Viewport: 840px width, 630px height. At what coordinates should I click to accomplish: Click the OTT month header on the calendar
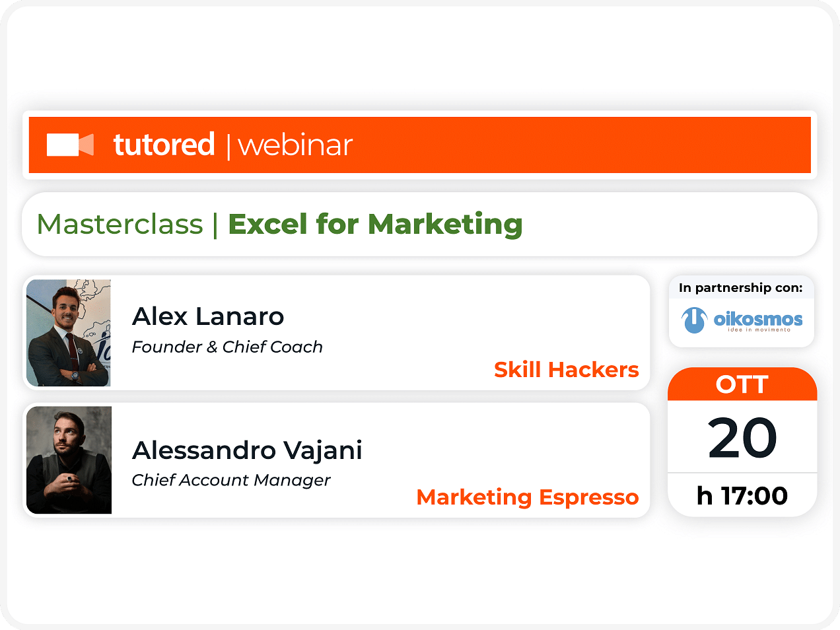(742, 384)
